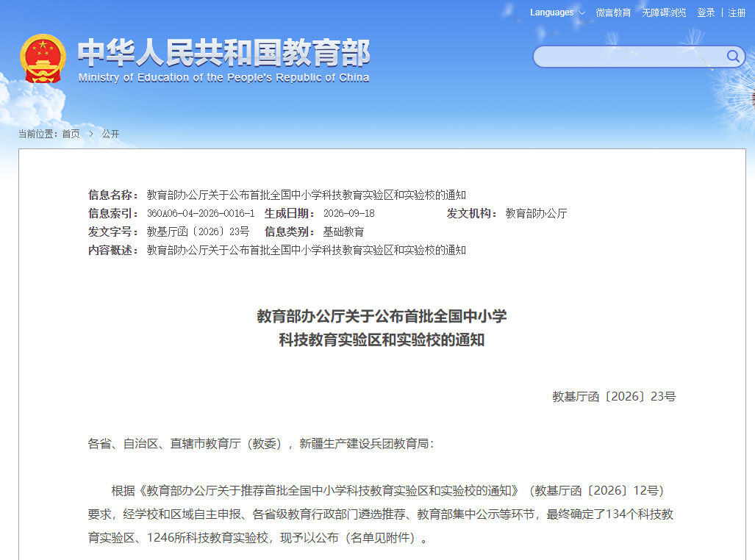This screenshot has height=560, width=755.
Task: Click the 内容概述 summary value text
Action: 307,250
